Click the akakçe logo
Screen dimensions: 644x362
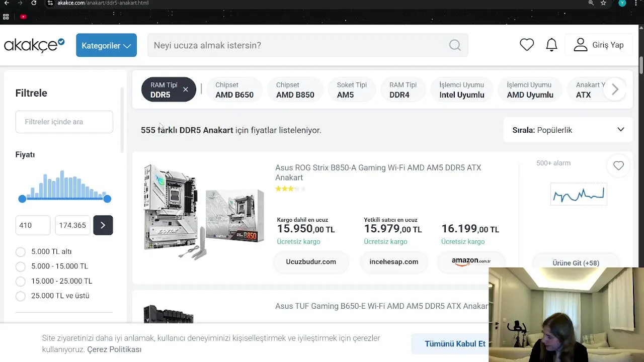[34, 45]
